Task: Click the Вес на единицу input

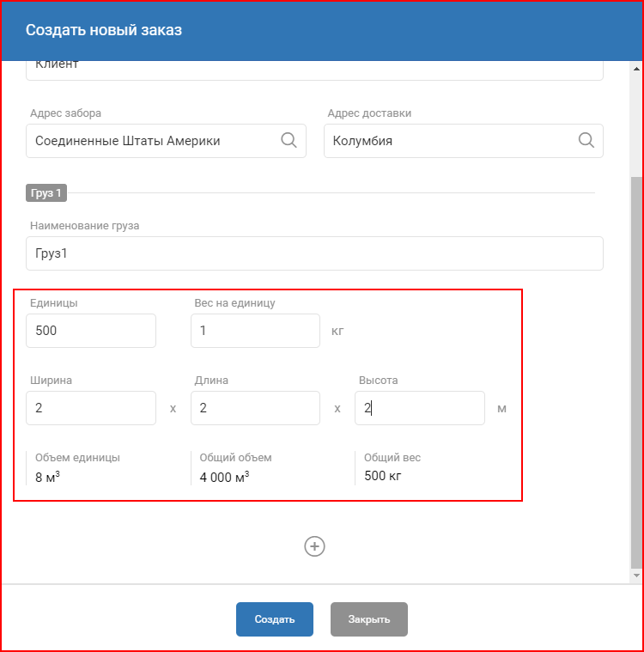Action: (x=255, y=331)
